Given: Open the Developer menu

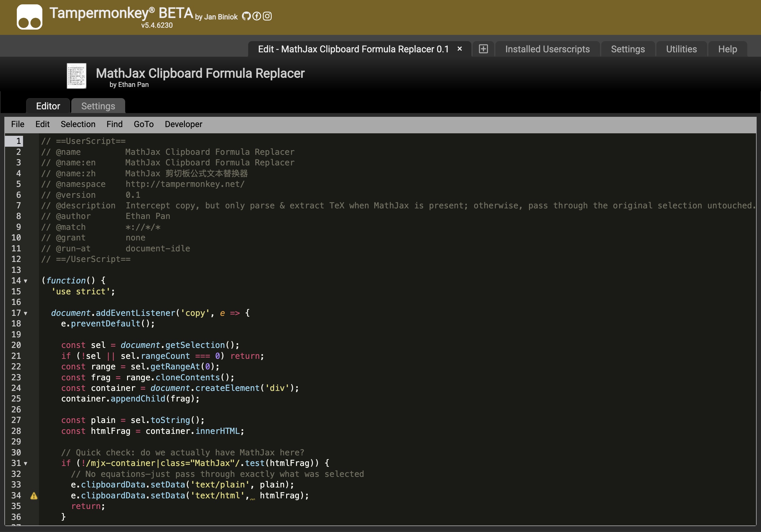Looking at the screenshot, I should coord(183,124).
